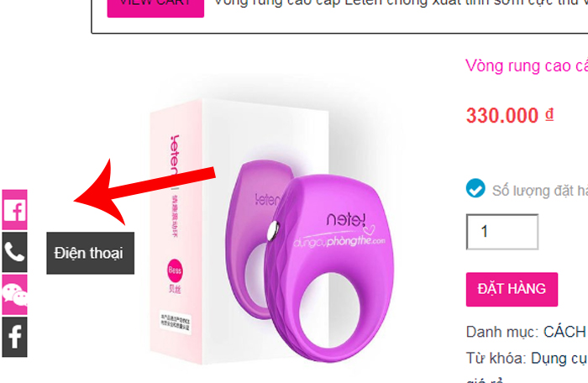
Task: Click the VIEW CART button
Action: tap(155, 7)
